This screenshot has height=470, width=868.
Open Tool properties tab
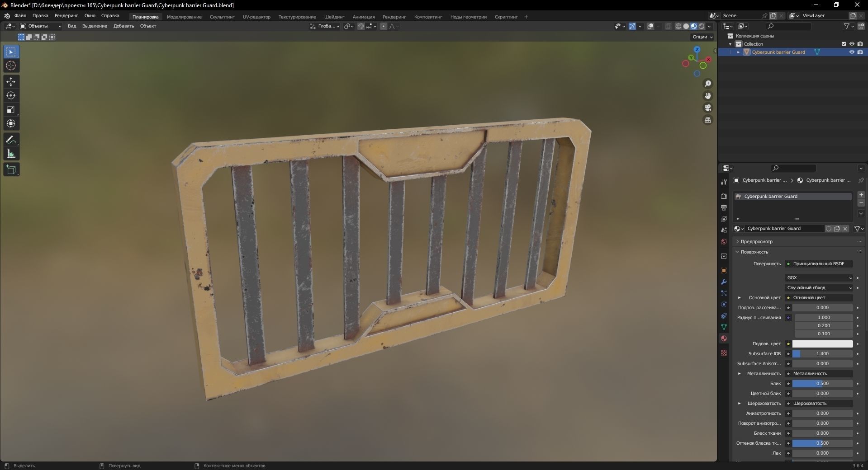[x=724, y=182]
